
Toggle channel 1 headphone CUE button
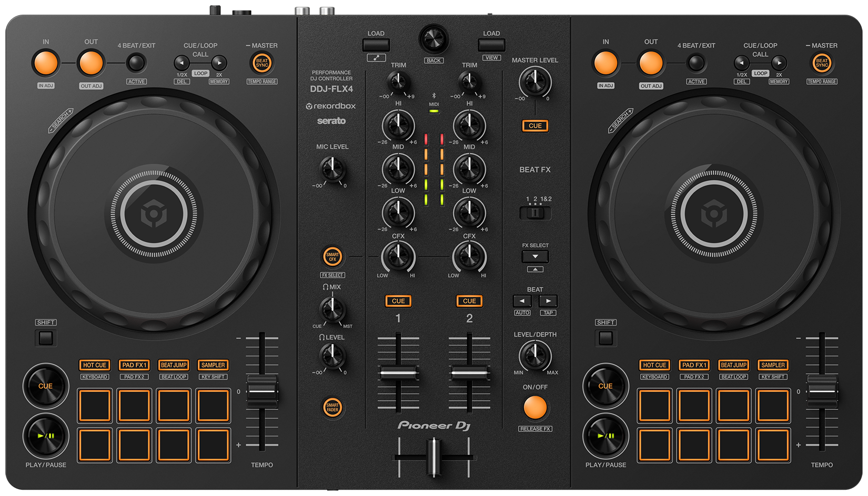coord(398,301)
